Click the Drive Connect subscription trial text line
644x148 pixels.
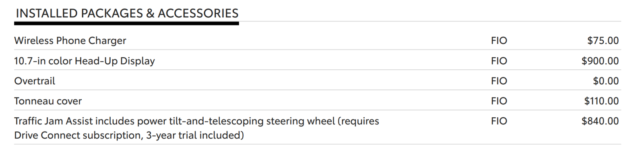click(x=129, y=135)
